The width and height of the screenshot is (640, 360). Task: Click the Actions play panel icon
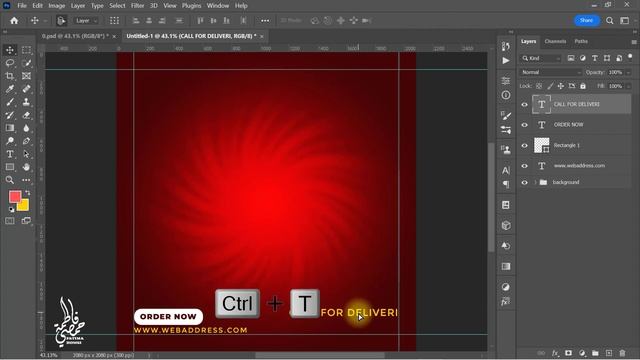click(x=506, y=60)
